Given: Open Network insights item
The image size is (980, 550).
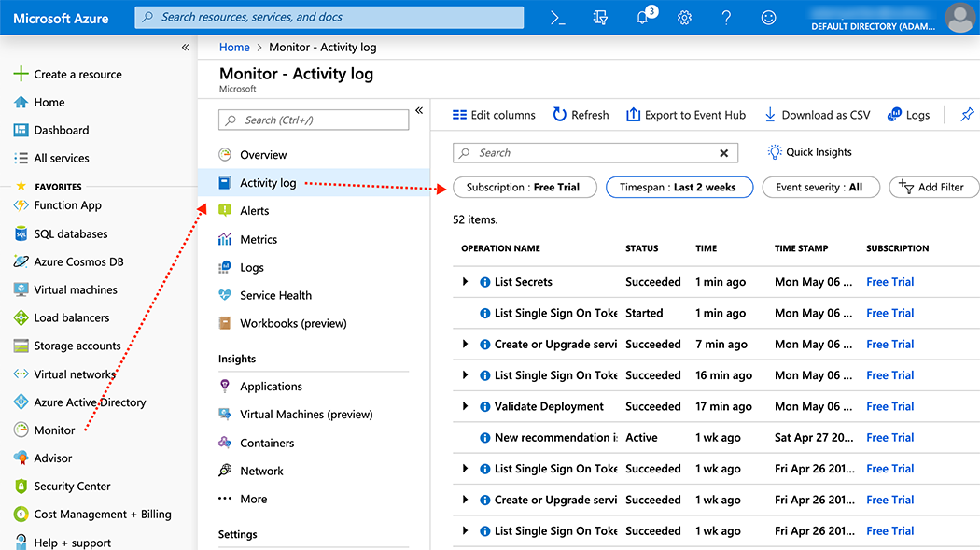Looking at the screenshot, I should click(x=250, y=471).
